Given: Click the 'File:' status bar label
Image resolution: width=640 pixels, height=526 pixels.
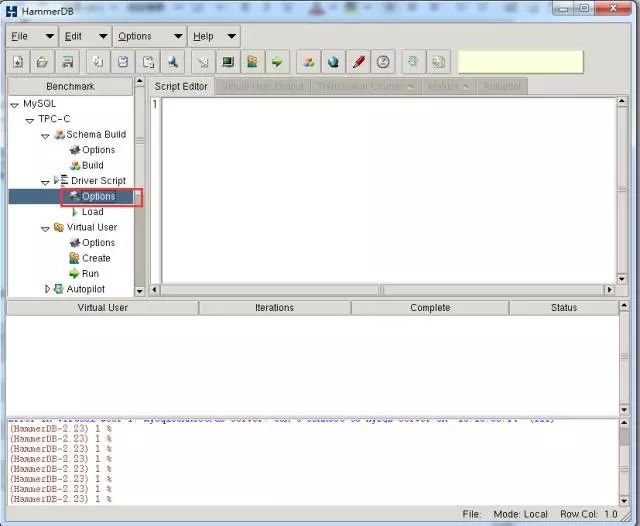Looking at the screenshot, I should (x=472, y=514).
